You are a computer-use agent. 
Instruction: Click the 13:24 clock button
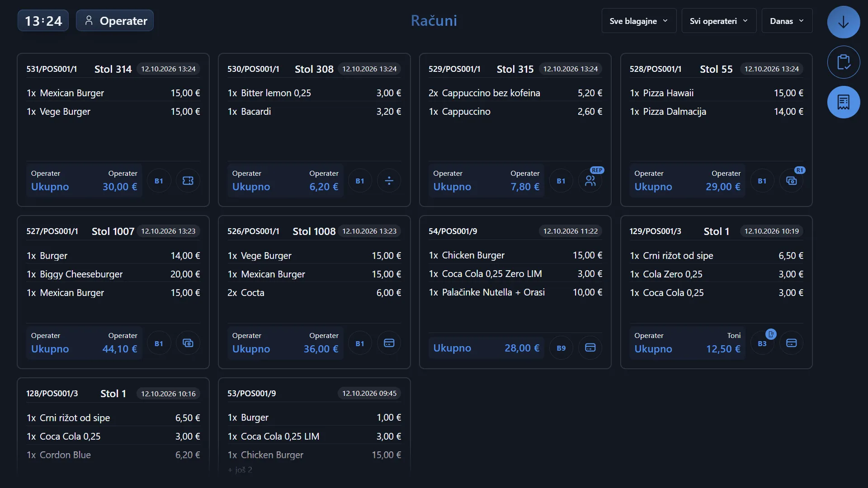pyautogui.click(x=43, y=21)
